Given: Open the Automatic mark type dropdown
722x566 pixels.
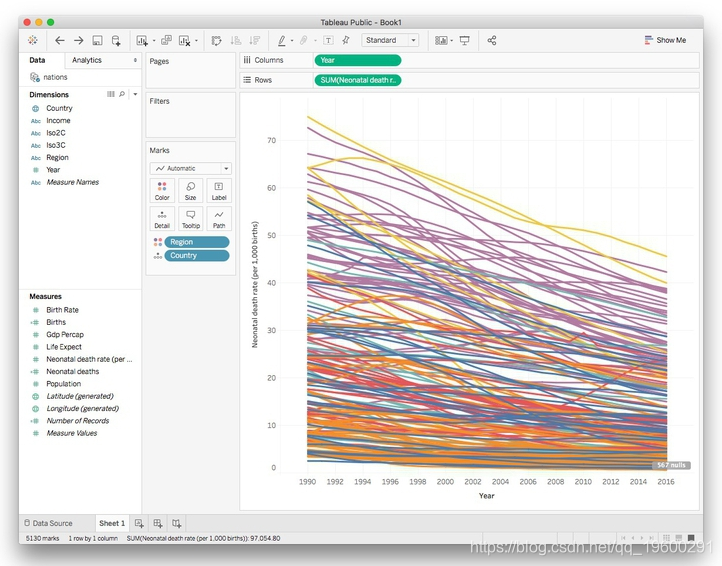Looking at the screenshot, I should (x=191, y=169).
